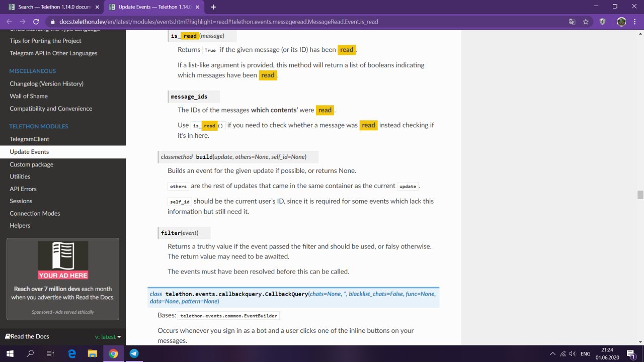Click the address bar URL
The width and height of the screenshot is (644, 362).
point(219,22)
